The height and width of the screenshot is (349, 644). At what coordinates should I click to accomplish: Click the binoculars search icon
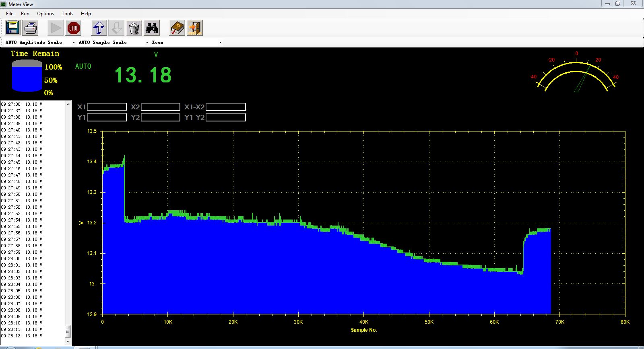pyautogui.click(x=152, y=28)
